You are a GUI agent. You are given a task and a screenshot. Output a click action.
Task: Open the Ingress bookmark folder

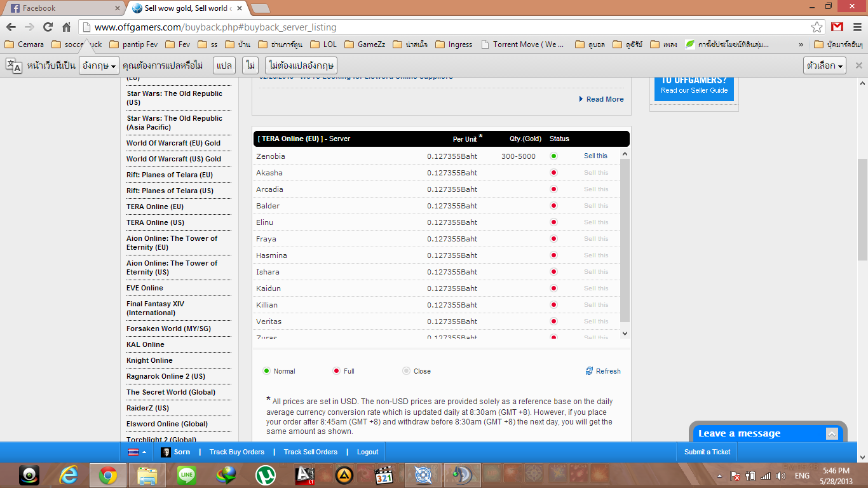click(453, 44)
